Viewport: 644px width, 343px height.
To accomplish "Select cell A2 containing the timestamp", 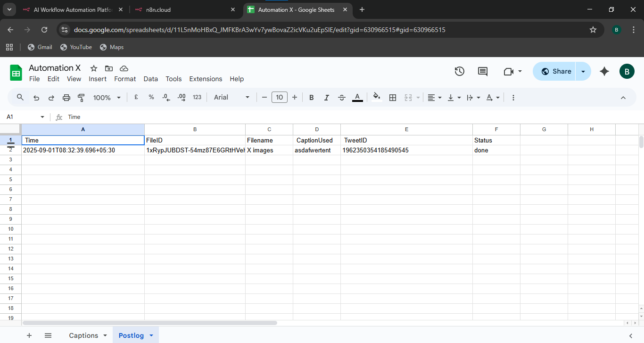I will coord(83,150).
